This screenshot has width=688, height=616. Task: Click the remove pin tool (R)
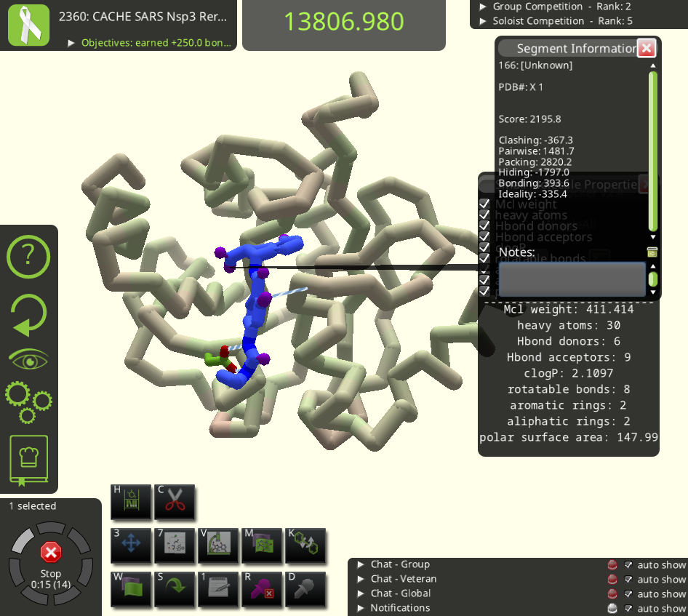pyautogui.click(x=262, y=588)
